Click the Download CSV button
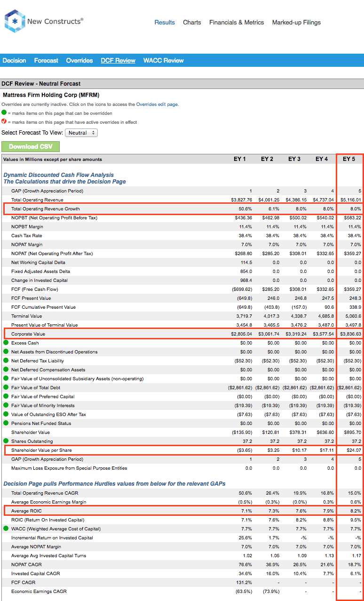This screenshot has height=601, width=364. pos(31,146)
